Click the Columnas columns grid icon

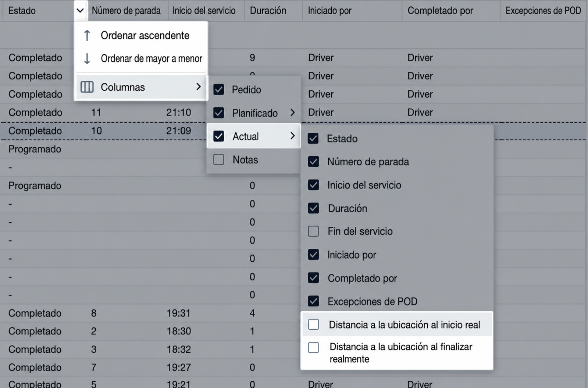[87, 87]
